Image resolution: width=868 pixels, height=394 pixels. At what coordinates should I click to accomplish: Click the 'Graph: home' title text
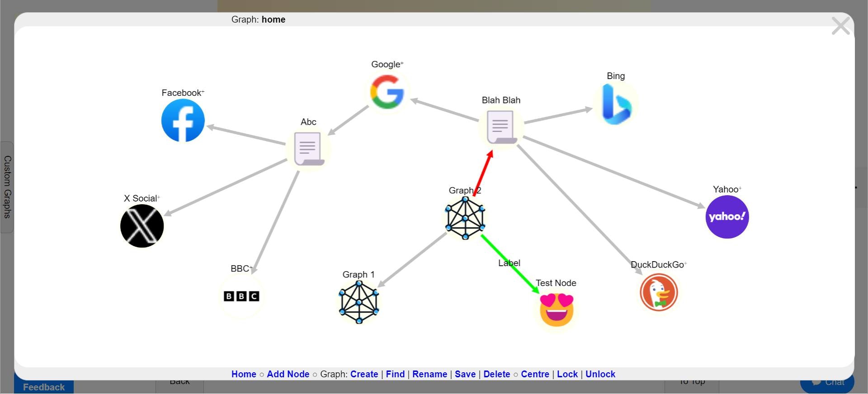coord(258,19)
